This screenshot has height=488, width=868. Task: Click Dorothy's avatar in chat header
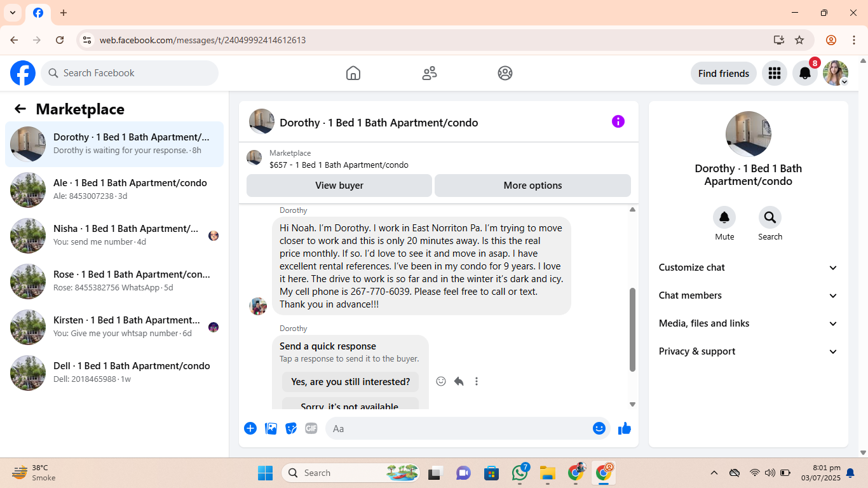pyautogui.click(x=262, y=121)
